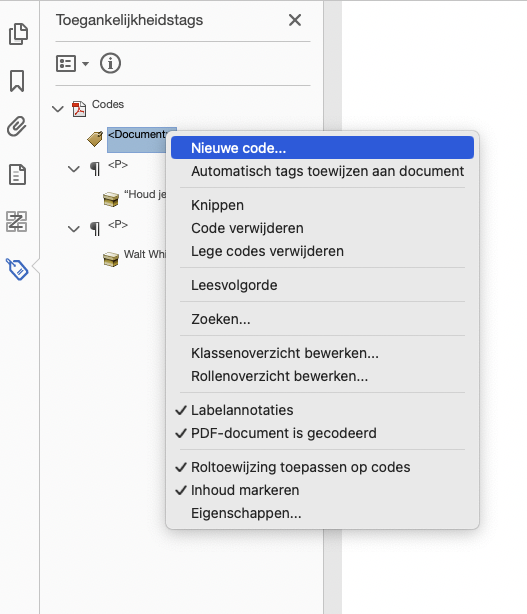Click Code verwijderen menu entry
This screenshot has width=527, height=614.
click(247, 228)
